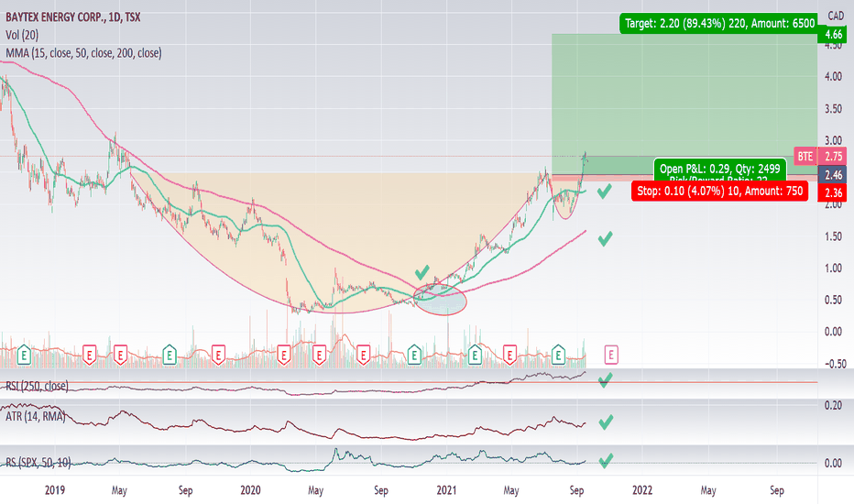Select the green profit target zone
The height and width of the screenshot is (504, 854).
(x=684, y=104)
